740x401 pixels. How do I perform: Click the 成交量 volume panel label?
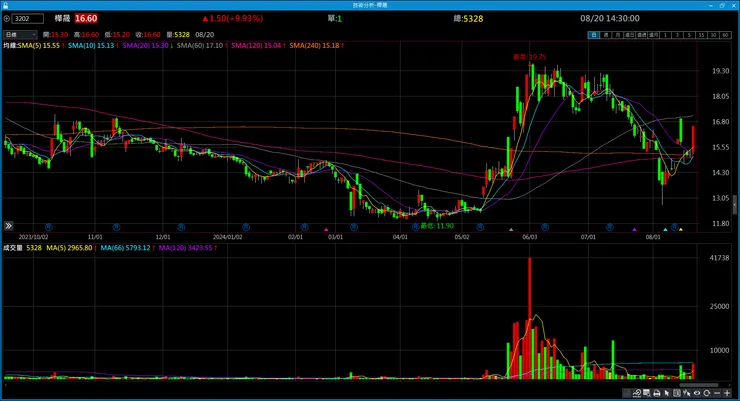pyautogui.click(x=13, y=248)
